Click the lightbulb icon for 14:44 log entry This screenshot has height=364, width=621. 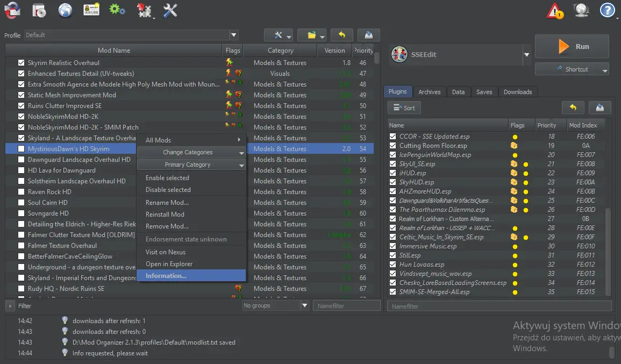click(x=65, y=353)
